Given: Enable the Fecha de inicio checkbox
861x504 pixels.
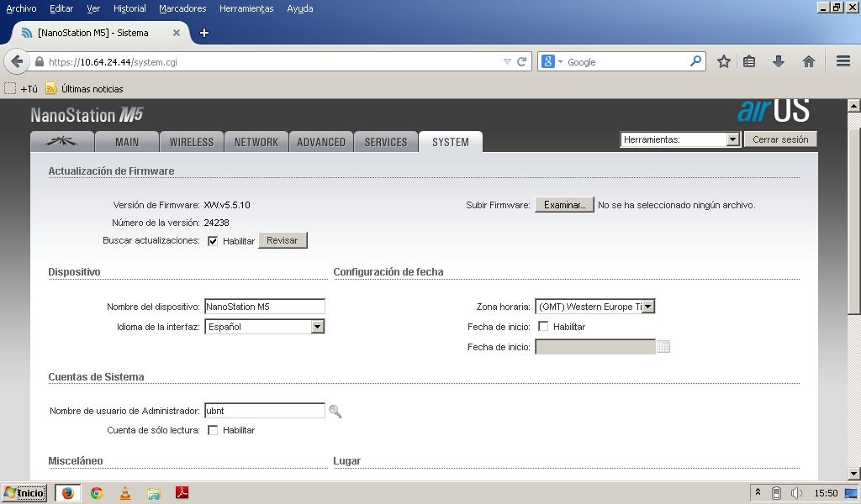Looking at the screenshot, I should click(543, 327).
